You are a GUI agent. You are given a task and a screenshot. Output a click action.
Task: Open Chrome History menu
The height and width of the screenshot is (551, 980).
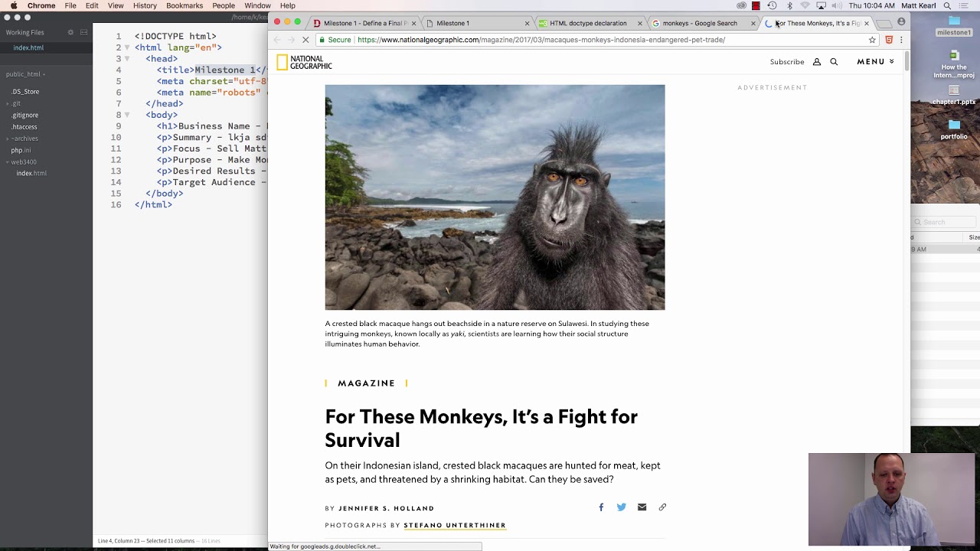tap(145, 5)
